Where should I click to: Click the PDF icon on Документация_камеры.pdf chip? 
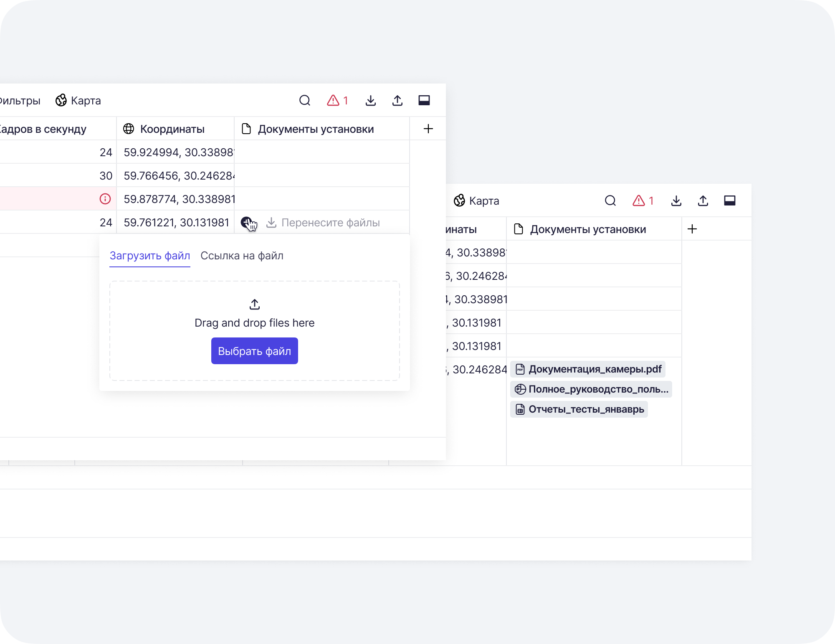point(520,369)
